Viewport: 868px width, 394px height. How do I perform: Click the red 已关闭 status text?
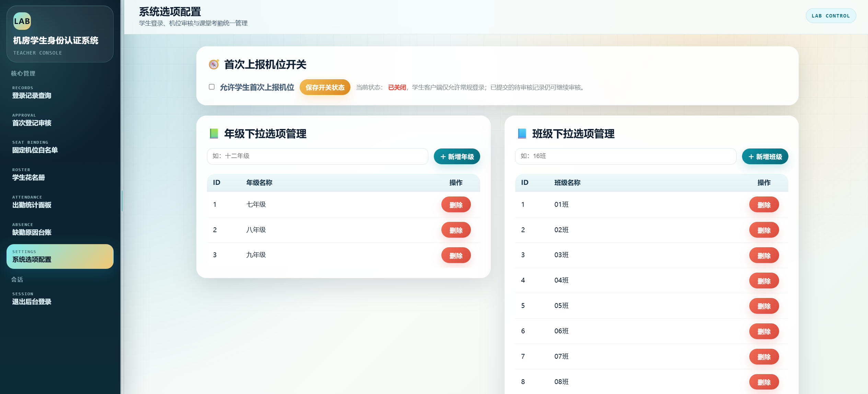pos(397,87)
